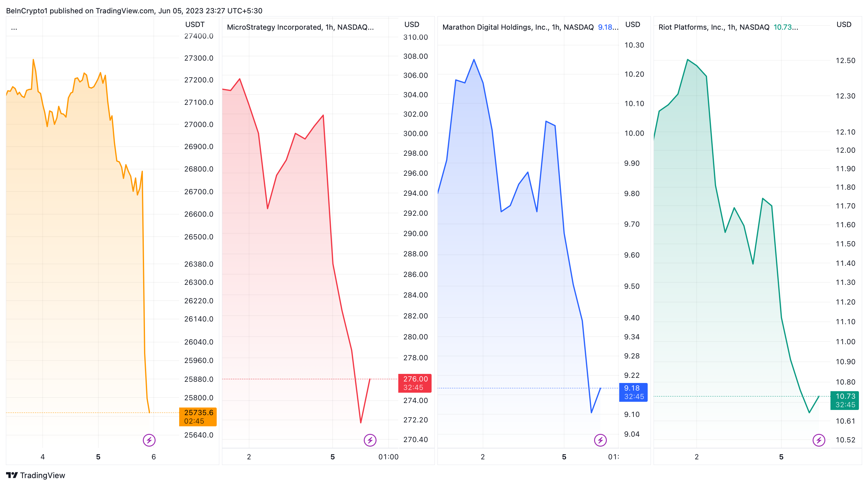This screenshot has height=486, width=868.
Task: Click the lightning icon on Marathon Digital chart
Action: (x=600, y=440)
